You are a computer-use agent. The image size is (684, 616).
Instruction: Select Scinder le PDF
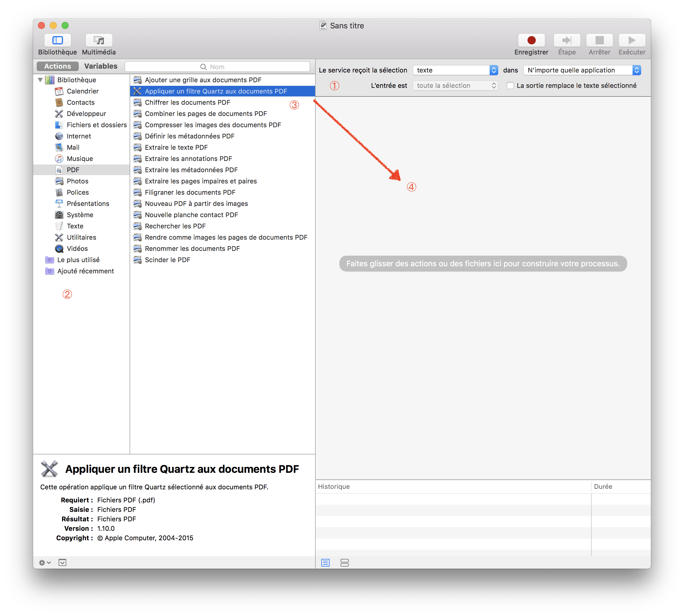click(x=222, y=259)
